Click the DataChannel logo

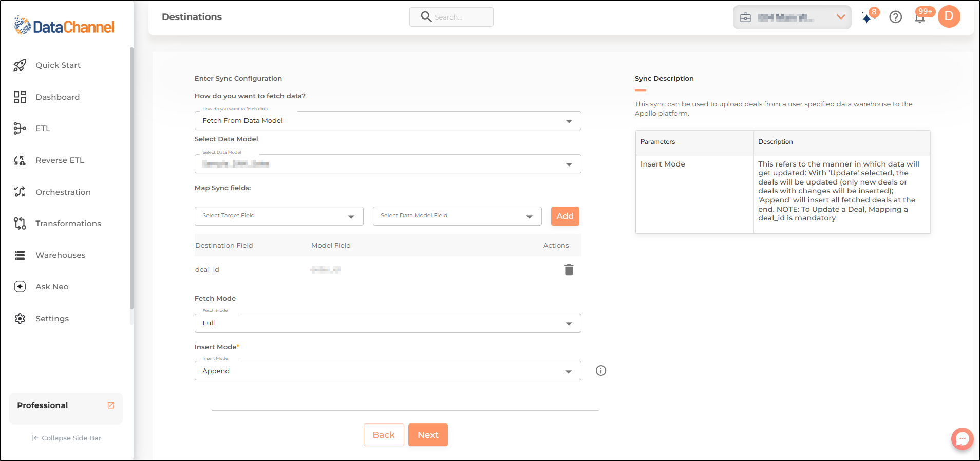(x=64, y=26)
